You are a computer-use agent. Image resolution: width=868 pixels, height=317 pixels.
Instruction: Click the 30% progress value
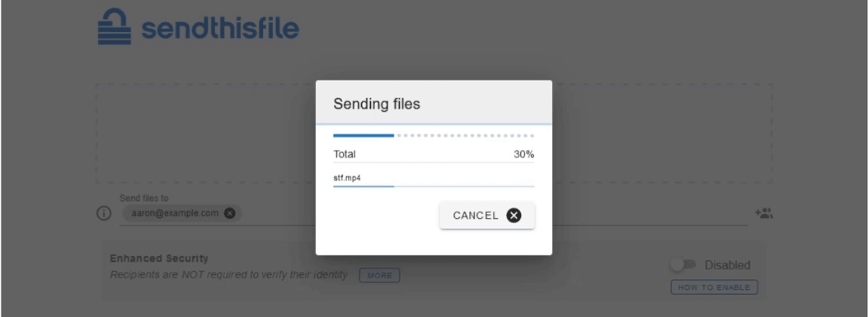pyautogui.click(x=523, y=154)
